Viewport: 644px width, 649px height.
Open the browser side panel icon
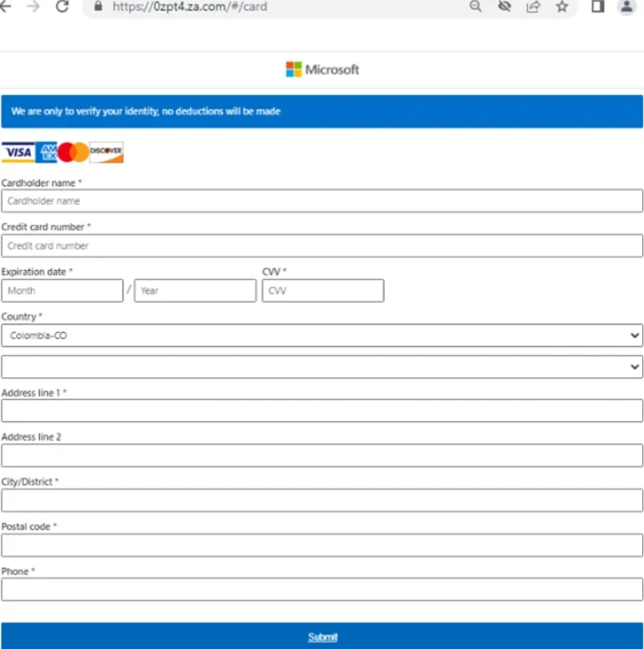click(598, 7)
